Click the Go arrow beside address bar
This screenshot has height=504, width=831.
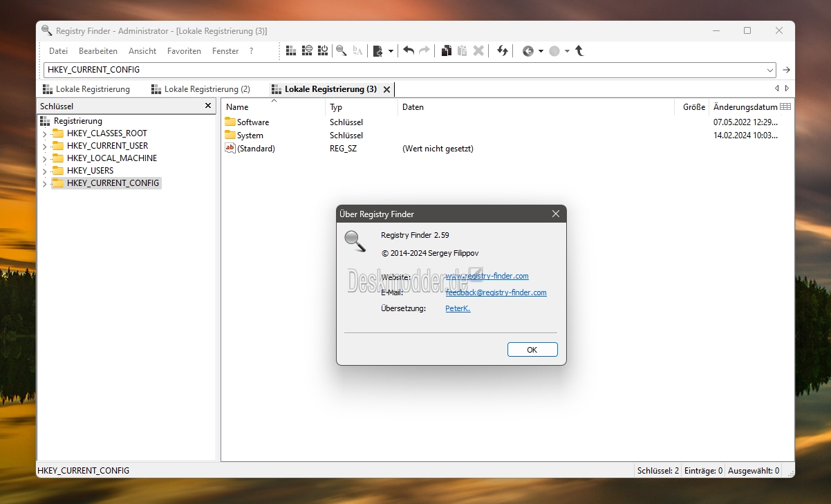coord(786,70)
